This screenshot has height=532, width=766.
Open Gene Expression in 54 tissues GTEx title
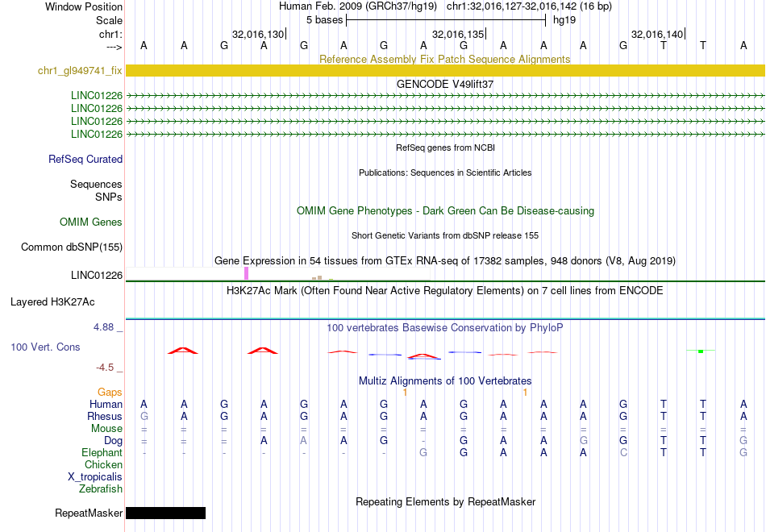pos(445,261)
